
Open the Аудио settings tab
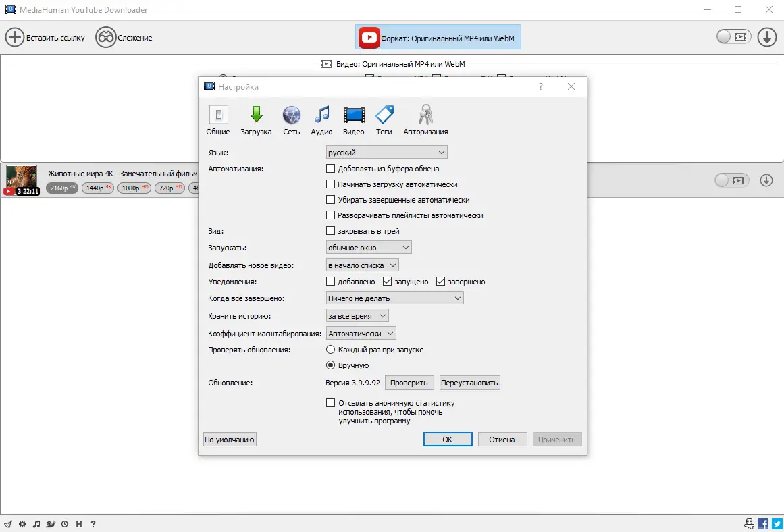(321, 120)
